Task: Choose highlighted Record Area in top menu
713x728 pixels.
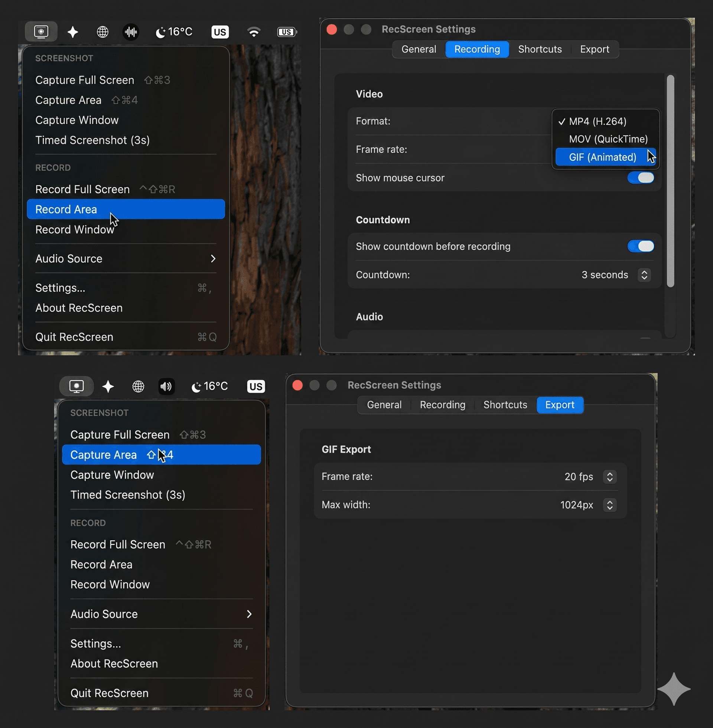Action: [126, 209]
